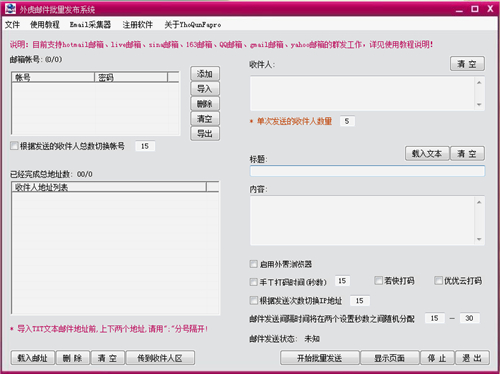Click the 帐号 column header

click(x=53, y=77)
